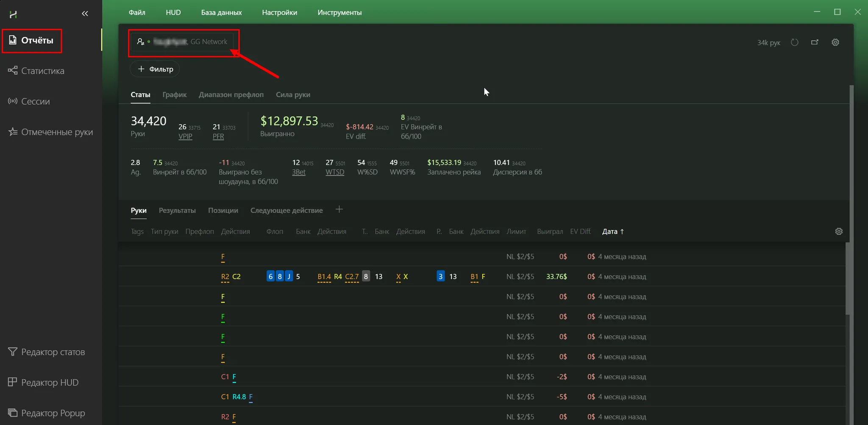The width and height of the screenshot is (868, 425).
Task: Click the blue J flop card
Action: click(289, 276)
